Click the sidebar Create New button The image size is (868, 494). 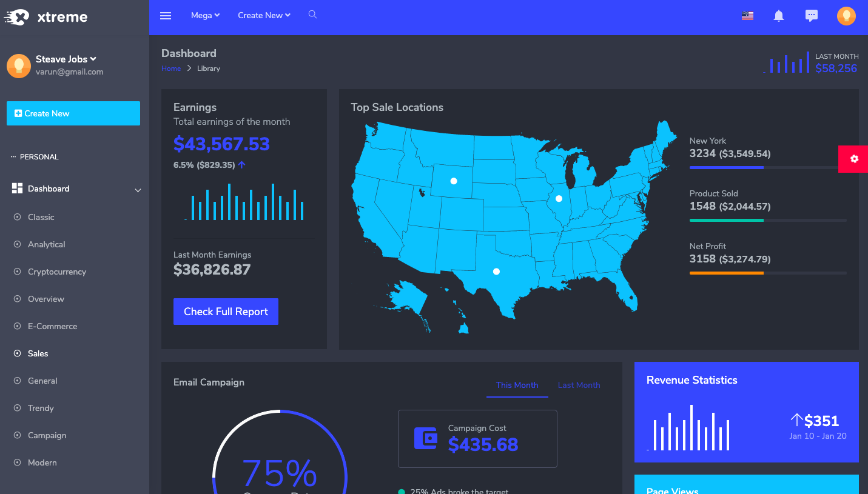coord(73,113)
